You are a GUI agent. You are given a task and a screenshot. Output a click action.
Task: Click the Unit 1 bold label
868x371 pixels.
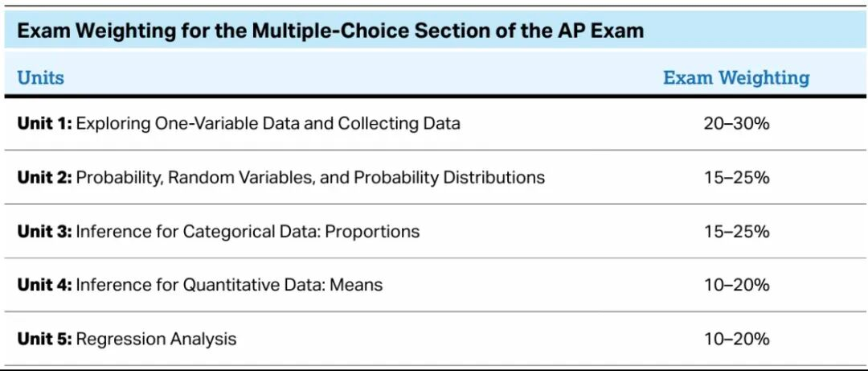(x=44, y=122)
